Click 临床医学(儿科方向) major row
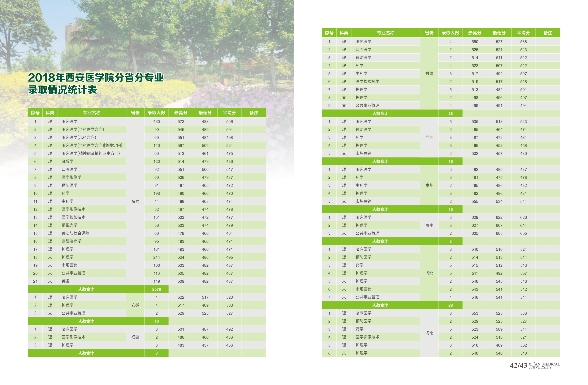Viewport: 588px width, 385px height. pyautogui.click(x=79, y=137)
